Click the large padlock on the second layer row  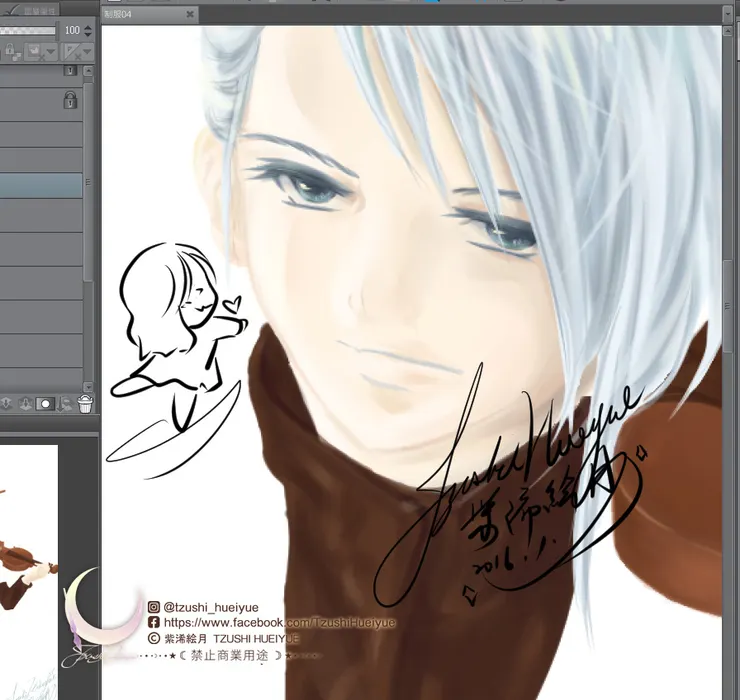pyautogui.click(x=70, y=100)
